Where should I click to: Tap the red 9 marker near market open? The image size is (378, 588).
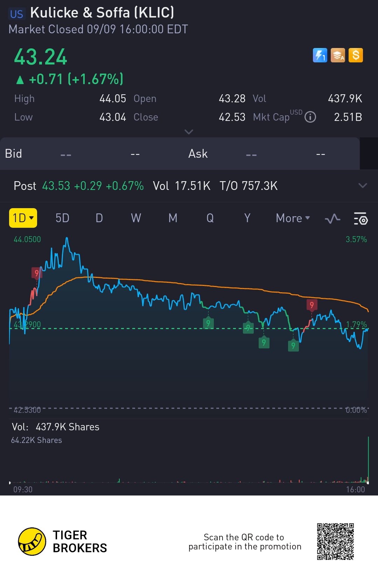pos(37,273)
